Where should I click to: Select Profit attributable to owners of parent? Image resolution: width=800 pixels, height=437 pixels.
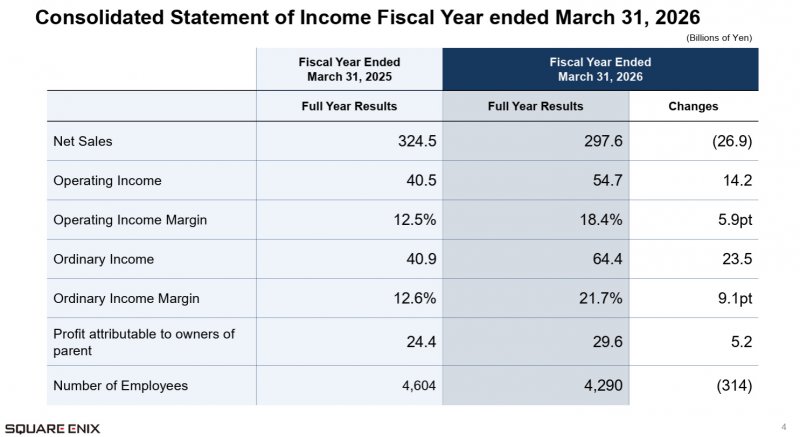pyautogui.click(x=144, y=342)
